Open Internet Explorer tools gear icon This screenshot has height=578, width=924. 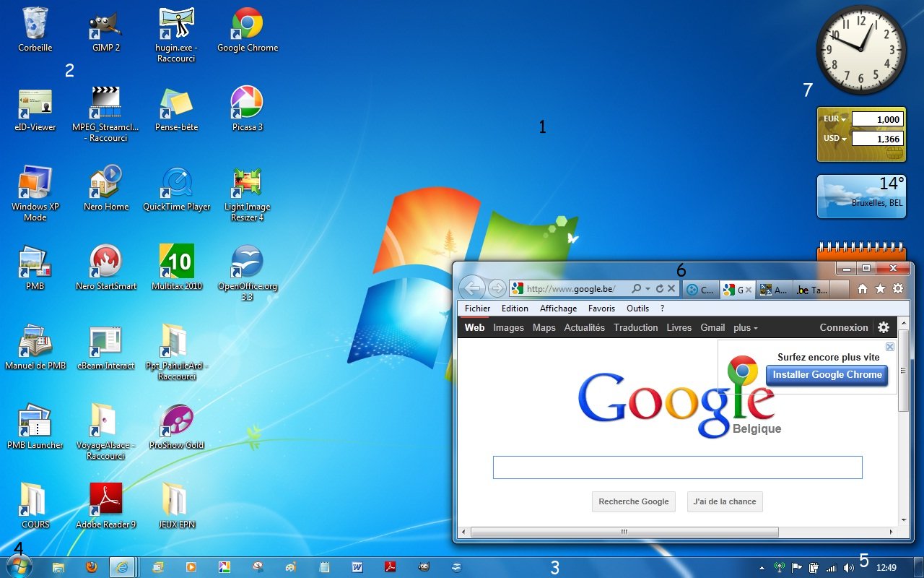(x=898, y=289)
